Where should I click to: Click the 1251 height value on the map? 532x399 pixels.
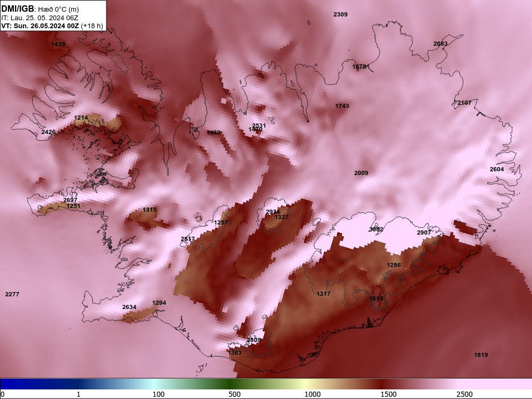73,206
